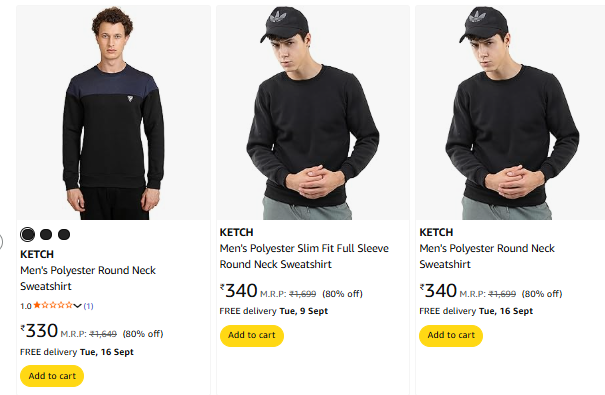Click the KETCH brand of the Slim Fit item

pyautogui.click(x=237, y=233)
